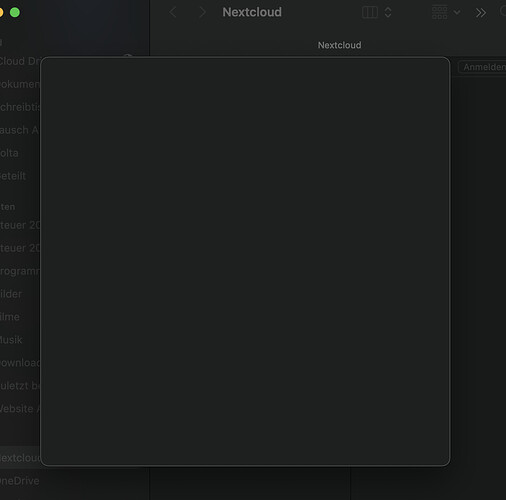Open Schreibtisch sidebar item
This screenshot has height=500, width=506.
coord(20,107)
